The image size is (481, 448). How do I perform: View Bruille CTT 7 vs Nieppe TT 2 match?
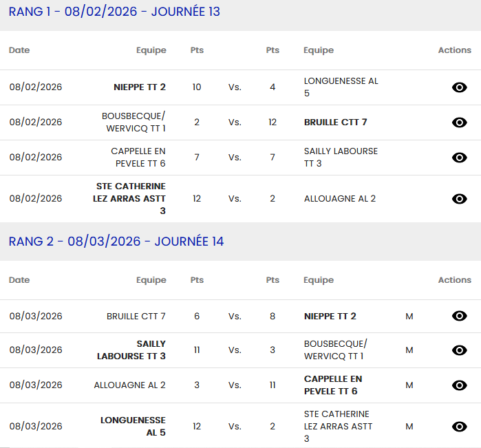tap(459, 317)
